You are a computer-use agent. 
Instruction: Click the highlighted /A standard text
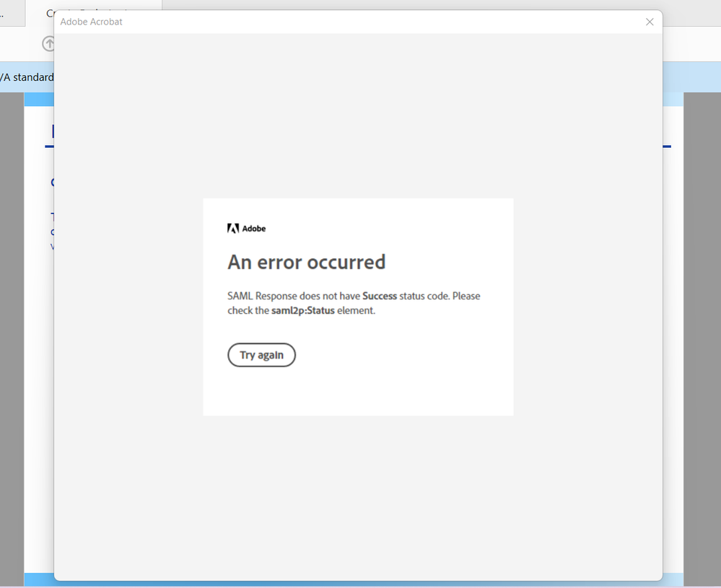tap(27, 77)
